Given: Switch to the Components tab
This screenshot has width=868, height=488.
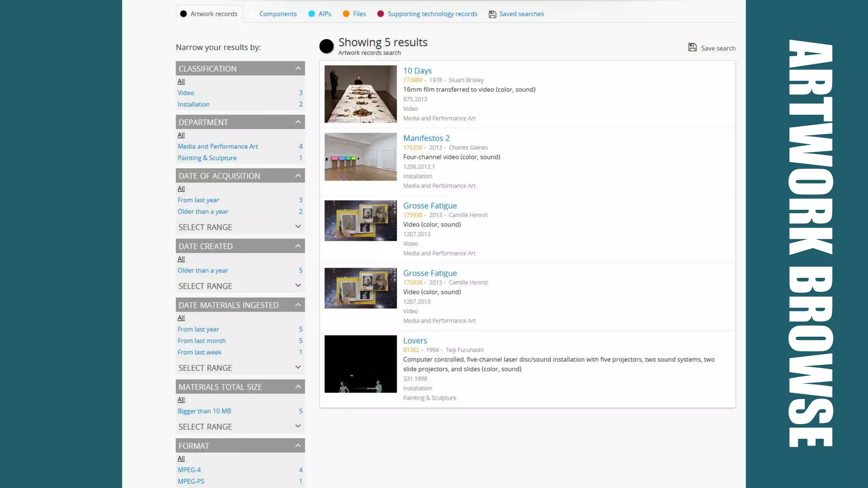Looking at the screenshot, I should [x=278, y=14].
